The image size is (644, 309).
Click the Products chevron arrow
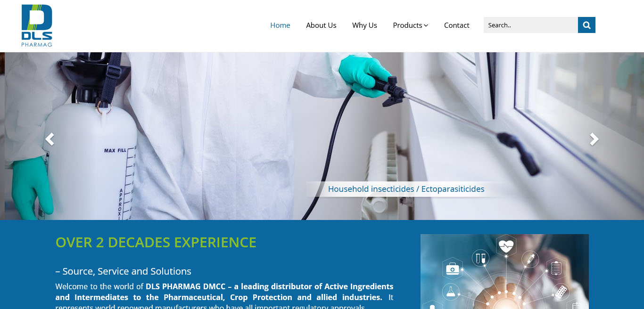[x=426, y=25]
